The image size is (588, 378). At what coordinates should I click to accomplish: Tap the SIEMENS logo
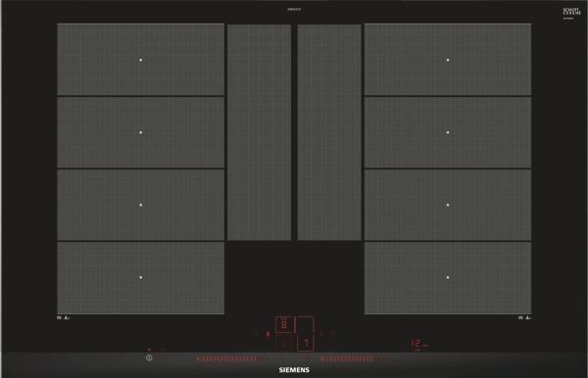(294, 370)
